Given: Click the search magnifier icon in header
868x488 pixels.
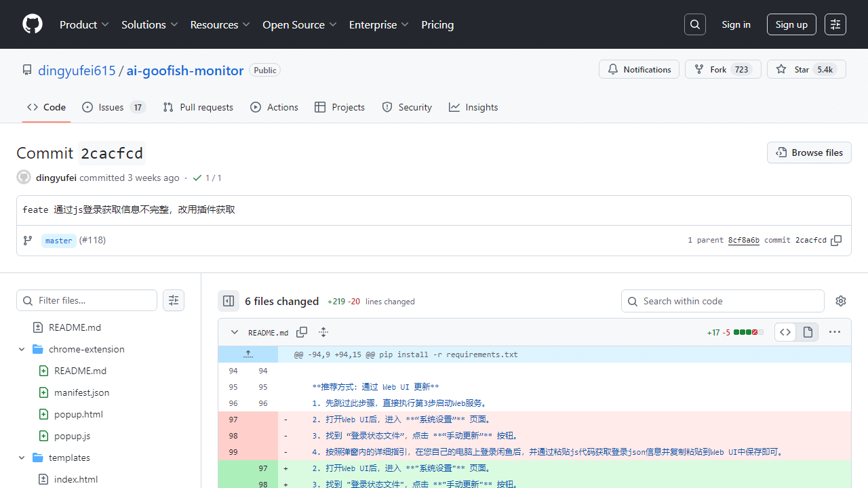Looking at the screenshot, I should 695,24.
